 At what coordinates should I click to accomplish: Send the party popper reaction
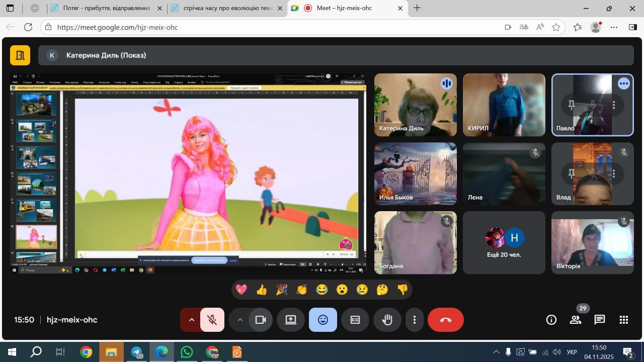(282, 290)
